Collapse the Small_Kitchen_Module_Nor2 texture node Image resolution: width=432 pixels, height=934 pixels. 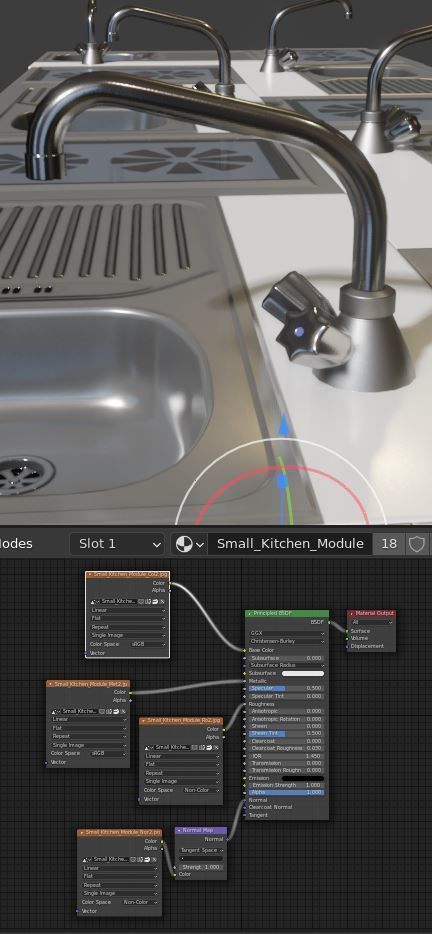tap(82, 832)
